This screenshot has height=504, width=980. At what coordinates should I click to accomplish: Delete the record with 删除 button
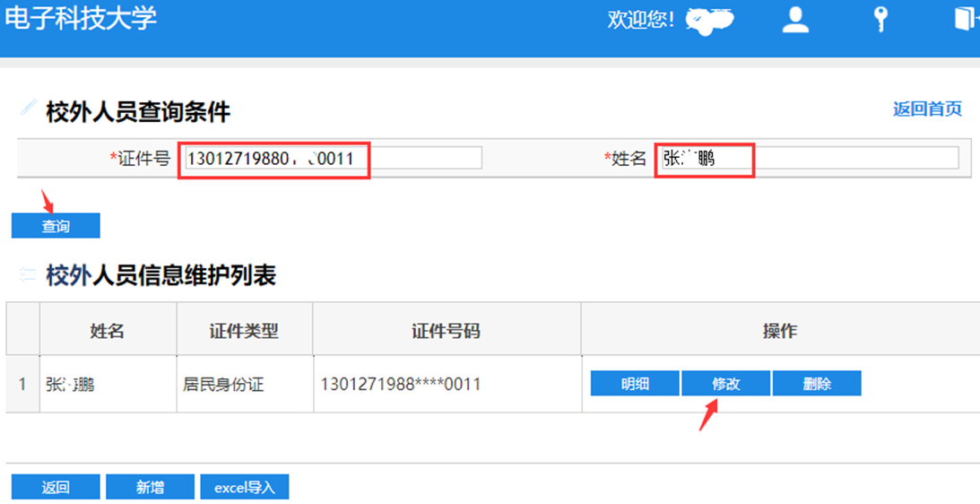tap(816, 384)
